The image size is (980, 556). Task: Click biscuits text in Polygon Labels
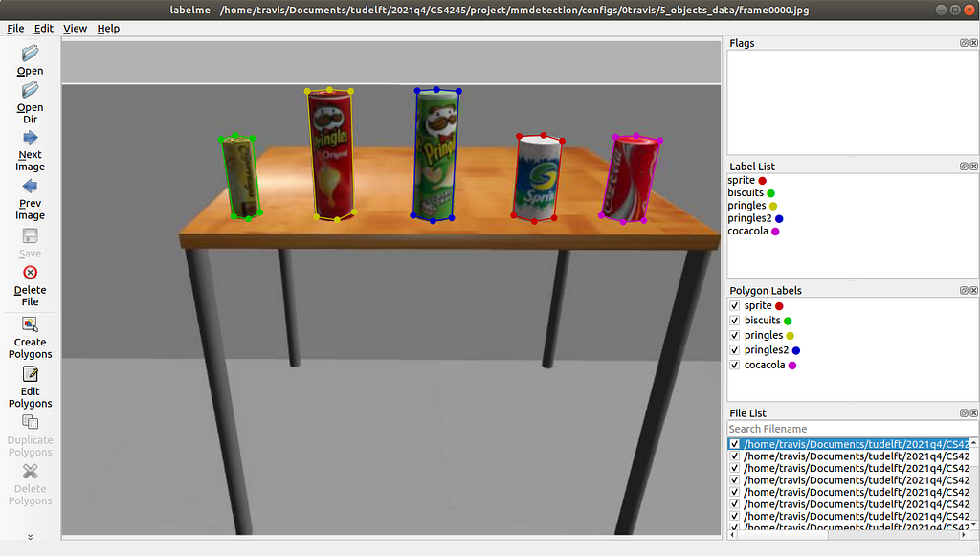(763, 321)
